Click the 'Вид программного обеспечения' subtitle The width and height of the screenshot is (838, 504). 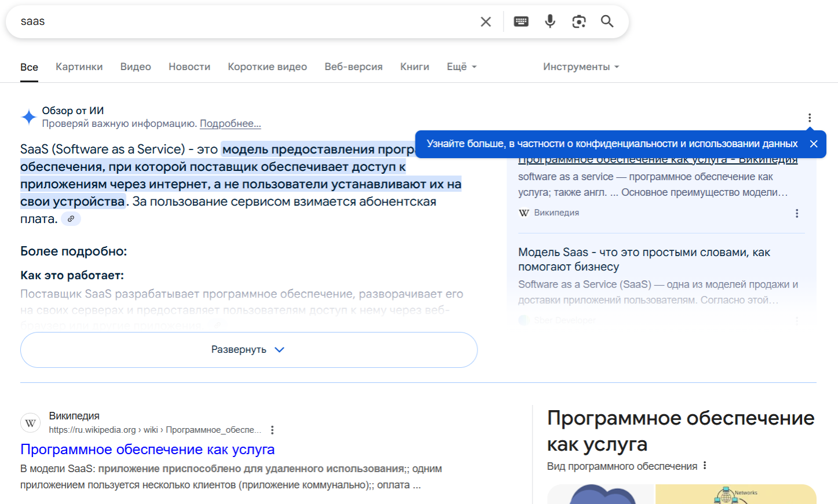[x=622, y=466]
